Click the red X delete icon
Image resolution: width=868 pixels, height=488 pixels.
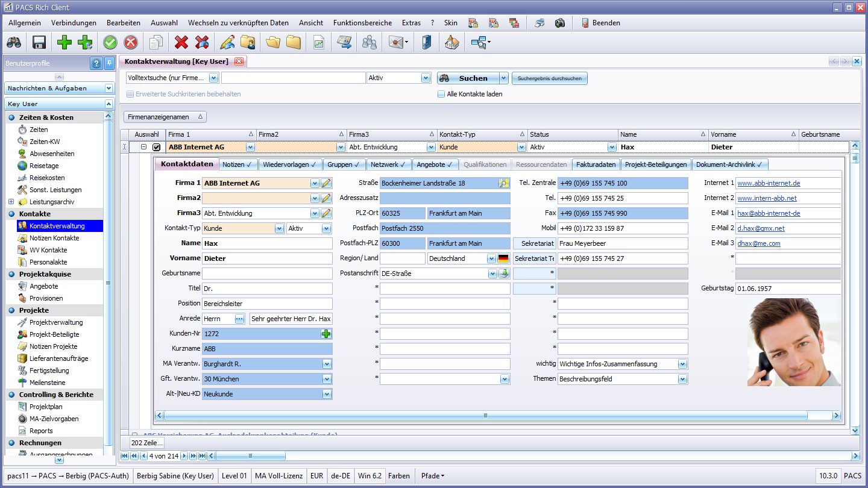click(x=181, y=42)
